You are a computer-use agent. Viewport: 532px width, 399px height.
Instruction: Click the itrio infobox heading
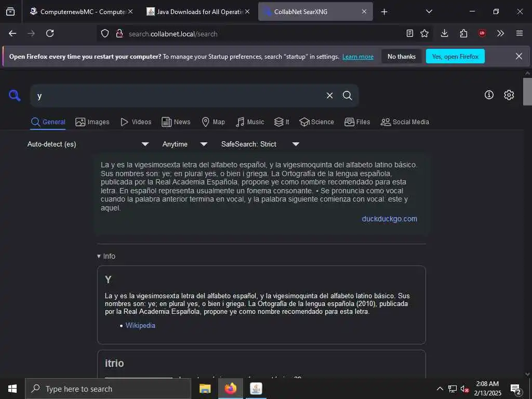pos(114,363)
